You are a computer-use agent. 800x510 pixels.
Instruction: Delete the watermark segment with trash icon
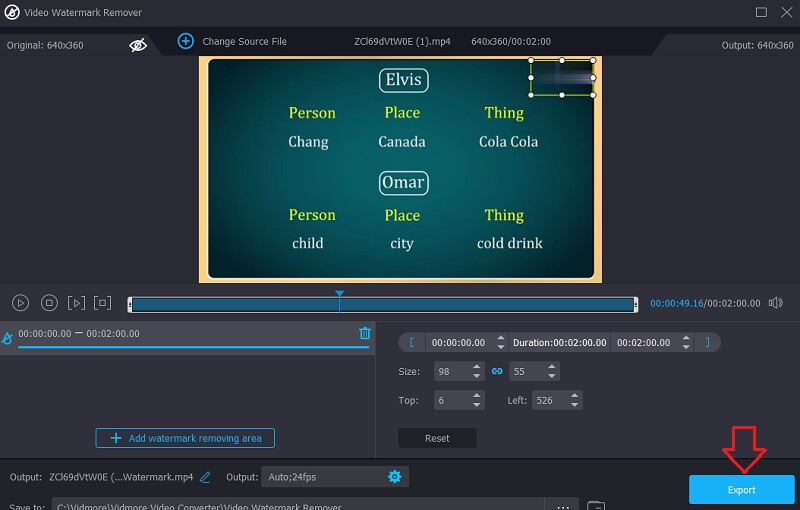(x=365, y=333)
